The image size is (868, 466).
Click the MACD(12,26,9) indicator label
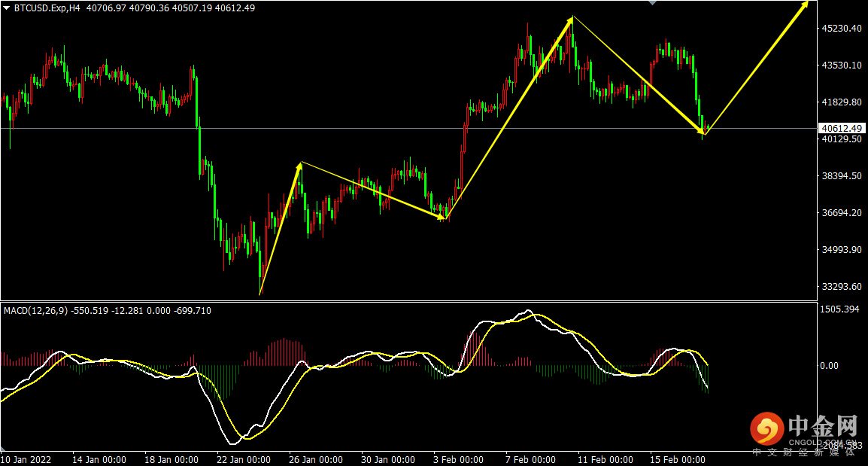pos(35,311)
